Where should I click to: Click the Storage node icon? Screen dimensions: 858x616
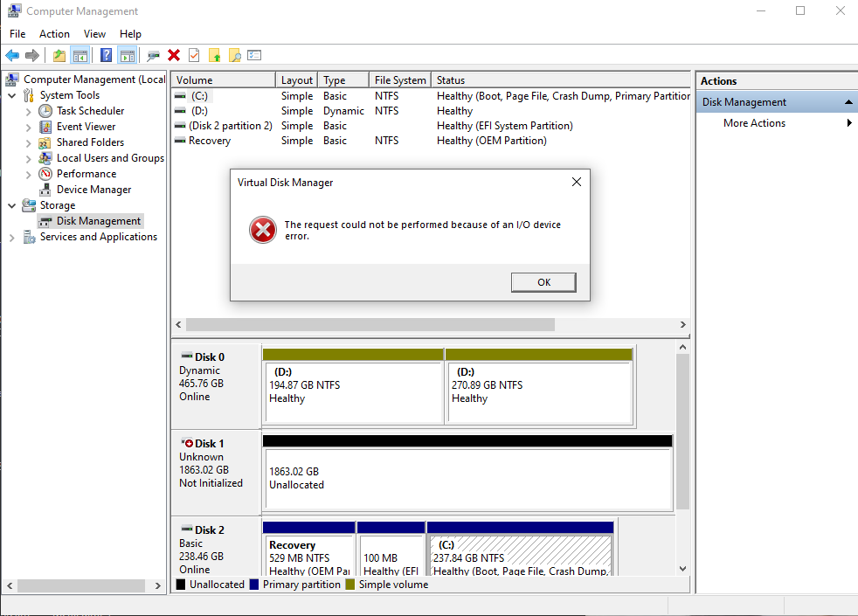point(29,205)
